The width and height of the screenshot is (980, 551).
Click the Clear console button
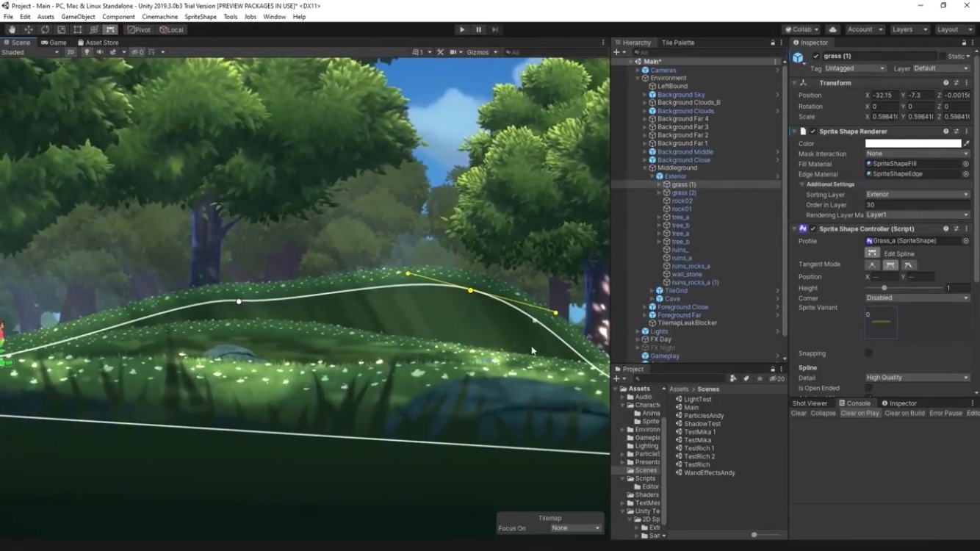pyautogui.click(x=799, y=414)
